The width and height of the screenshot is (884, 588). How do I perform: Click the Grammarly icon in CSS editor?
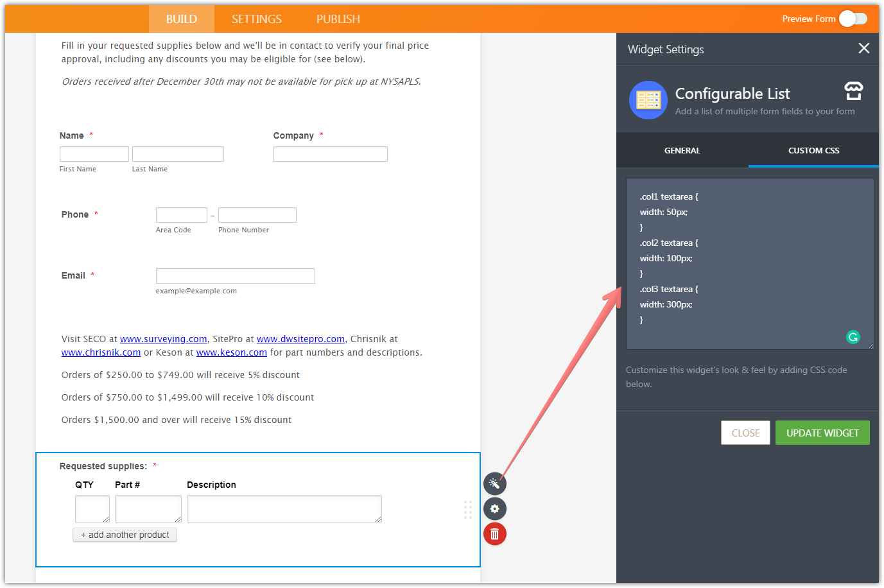(x=853, y=337)
